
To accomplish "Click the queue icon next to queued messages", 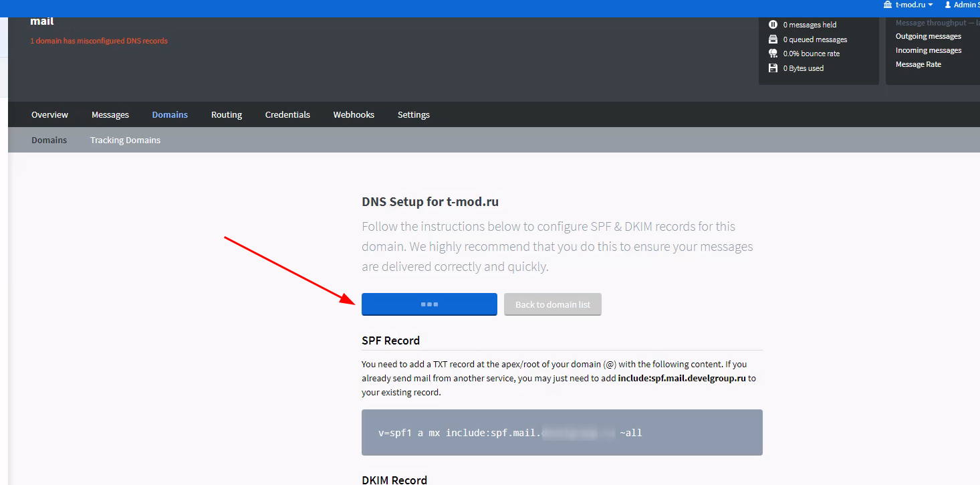I will tap(773, 39).
